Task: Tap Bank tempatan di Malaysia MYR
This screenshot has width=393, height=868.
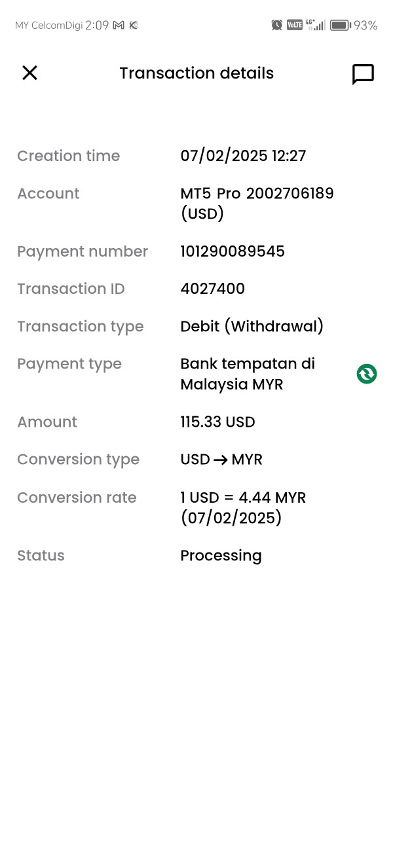Action: pyautogui.click(x=247, y=374)
